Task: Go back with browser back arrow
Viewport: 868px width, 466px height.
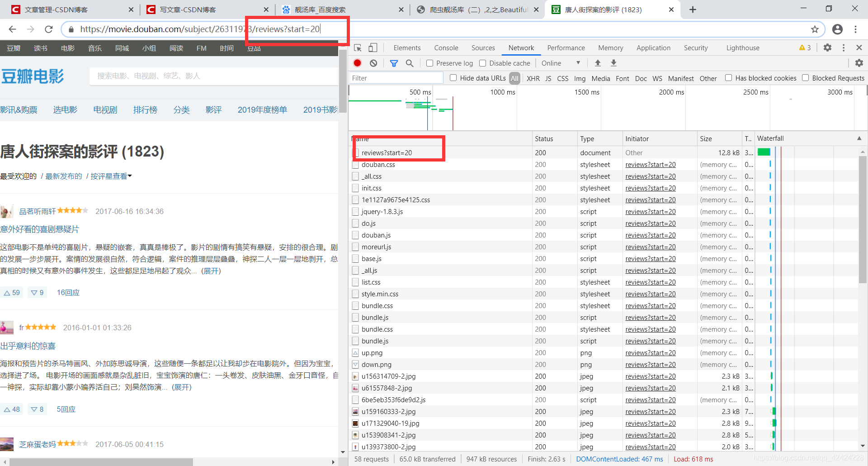Action: pyautogui.click(x=12, y=29)
